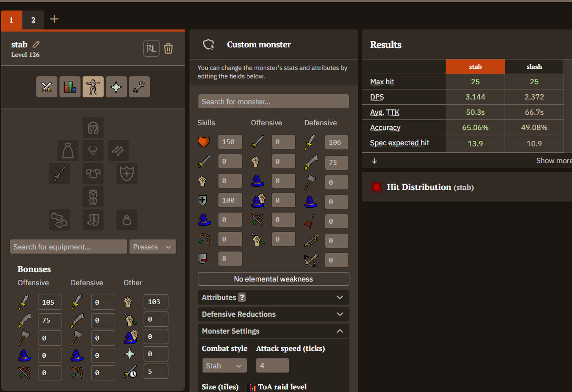This screenshot has width=572, height=392.
Task: Click the Search for equipment field
Action: point(68,247)
